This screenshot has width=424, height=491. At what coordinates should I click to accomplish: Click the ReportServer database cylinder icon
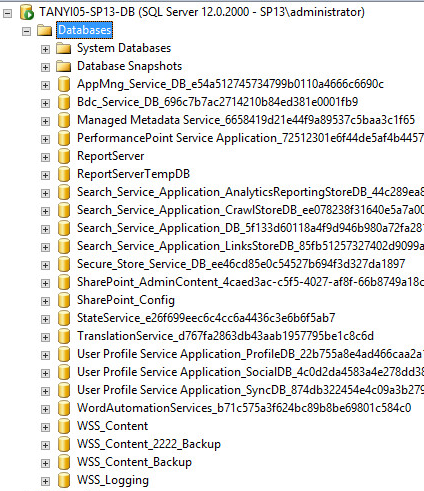click(64, 156)
